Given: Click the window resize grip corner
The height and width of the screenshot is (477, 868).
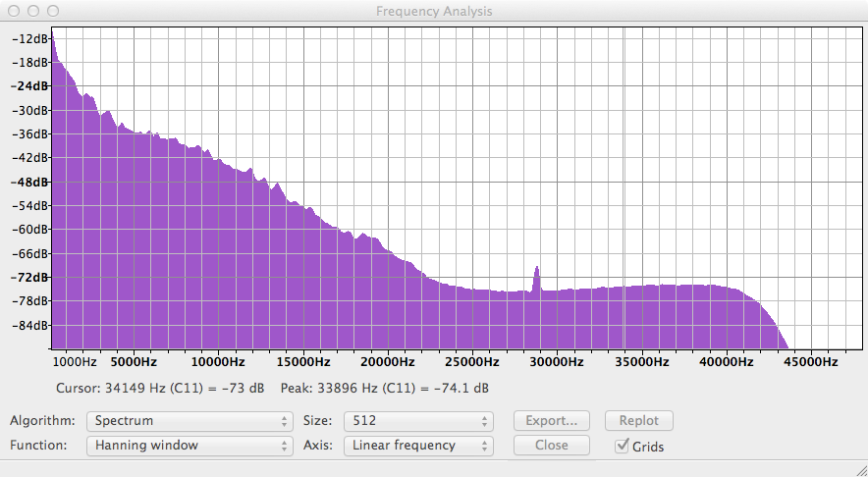Looking at the screenshot, I should pos(860,470).
